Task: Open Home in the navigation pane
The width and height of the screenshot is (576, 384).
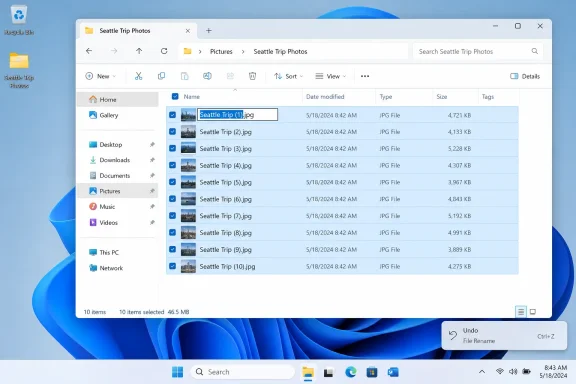Action: point(118,100)
